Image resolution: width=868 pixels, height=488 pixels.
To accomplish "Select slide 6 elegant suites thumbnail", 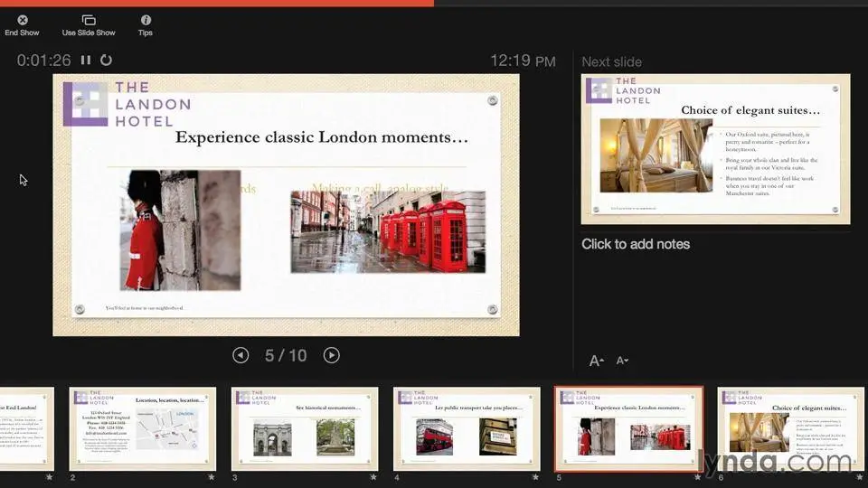I will point(790,428).
